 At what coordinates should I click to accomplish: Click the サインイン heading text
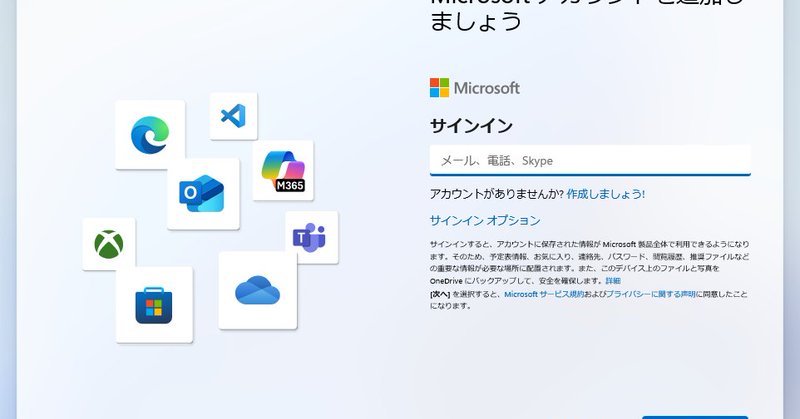(471, 126)
